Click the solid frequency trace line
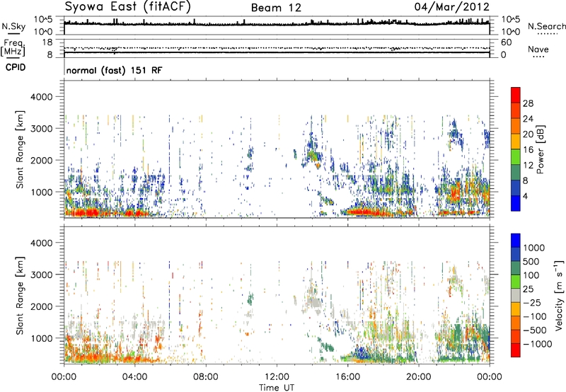 pyautogui.click(x=277, y=52)
